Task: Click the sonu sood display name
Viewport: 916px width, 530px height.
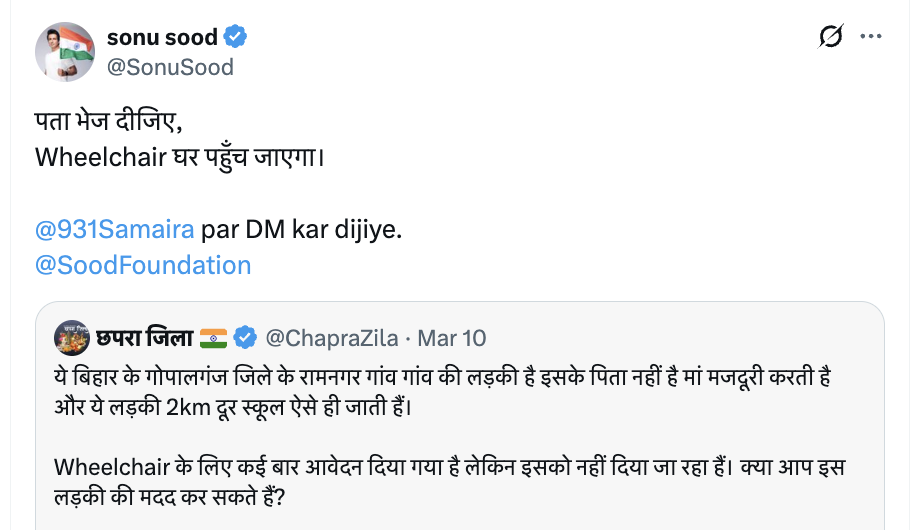Action: [162, 38]
